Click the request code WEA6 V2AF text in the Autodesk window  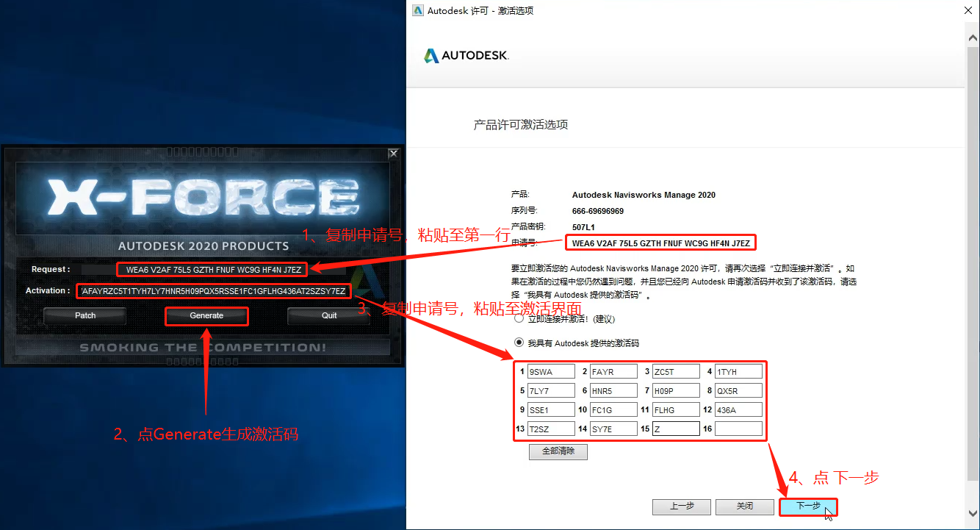(661, 243)
